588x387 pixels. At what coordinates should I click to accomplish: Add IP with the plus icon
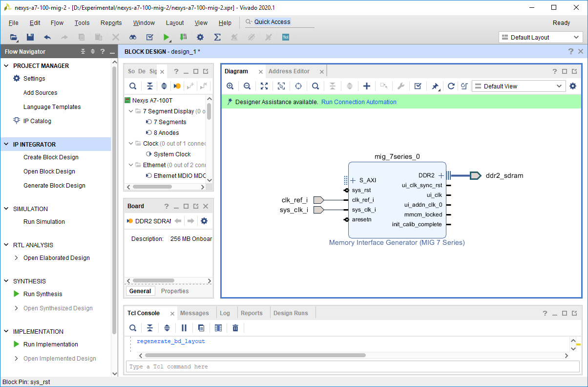(367, 86)
